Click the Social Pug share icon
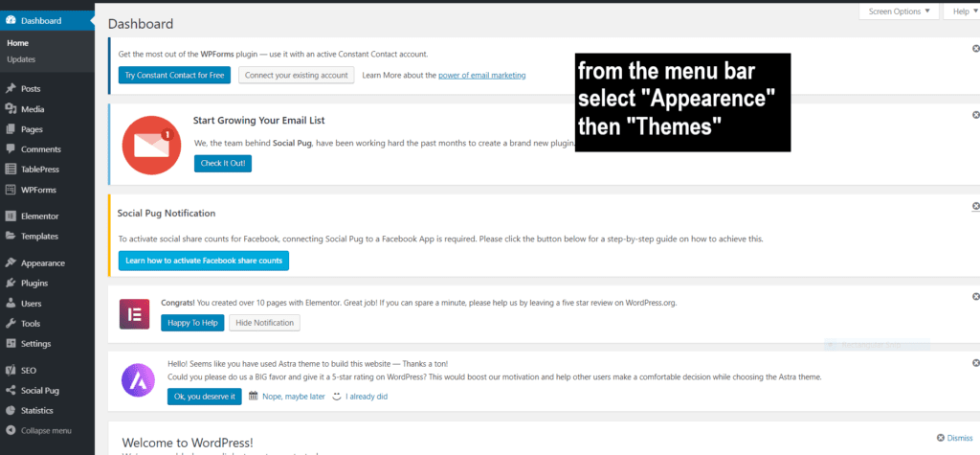 tap(11, 391)
